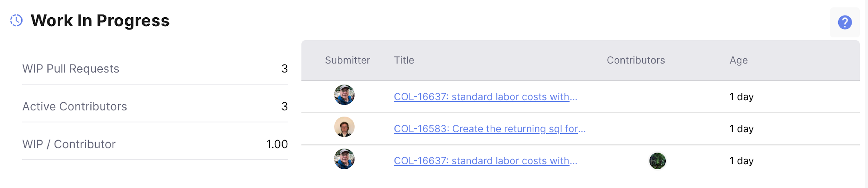
Task: Click the WIP Pull Requests metric row
Action: tap(155, 69)
